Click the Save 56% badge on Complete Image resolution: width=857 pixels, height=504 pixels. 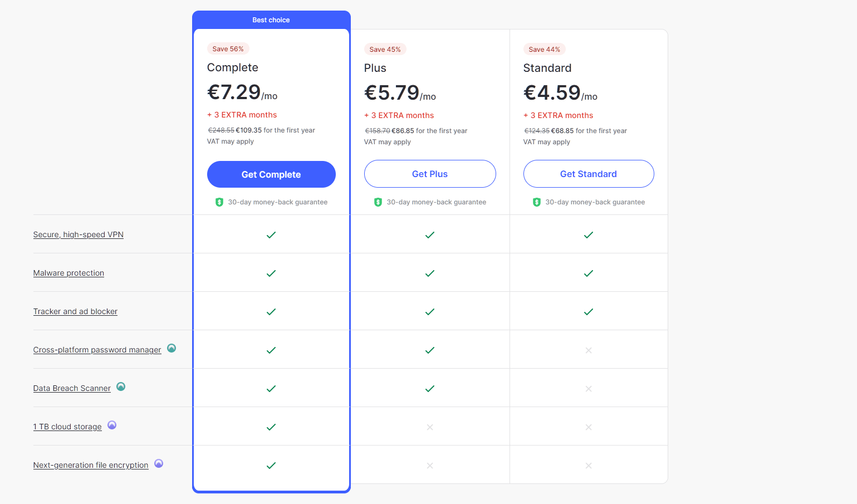click(x=228, y=49)
